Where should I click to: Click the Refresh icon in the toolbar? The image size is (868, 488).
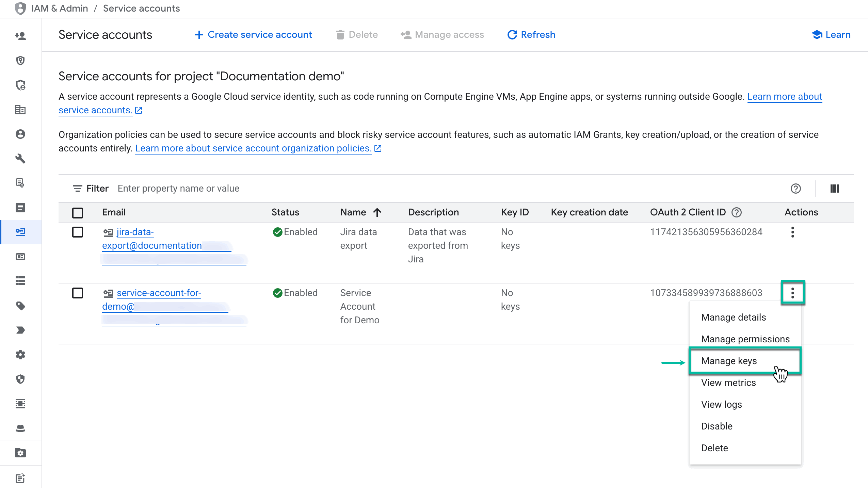512,34
